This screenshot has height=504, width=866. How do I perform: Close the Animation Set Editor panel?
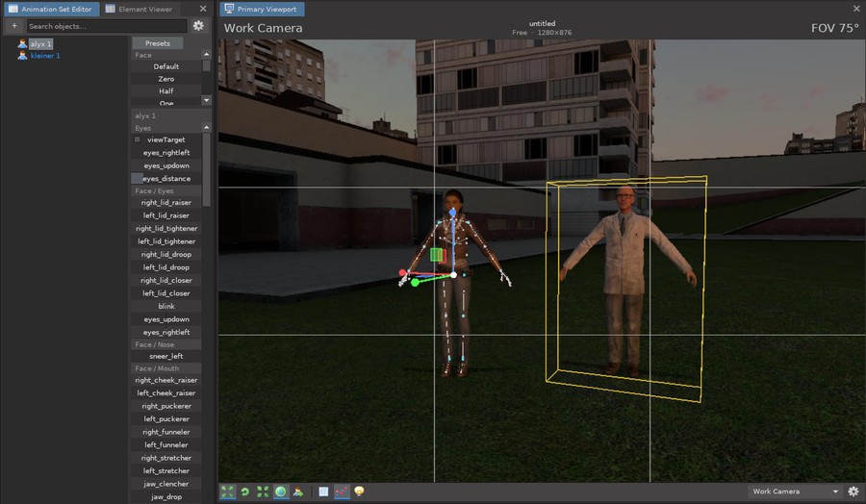[203, 9]
